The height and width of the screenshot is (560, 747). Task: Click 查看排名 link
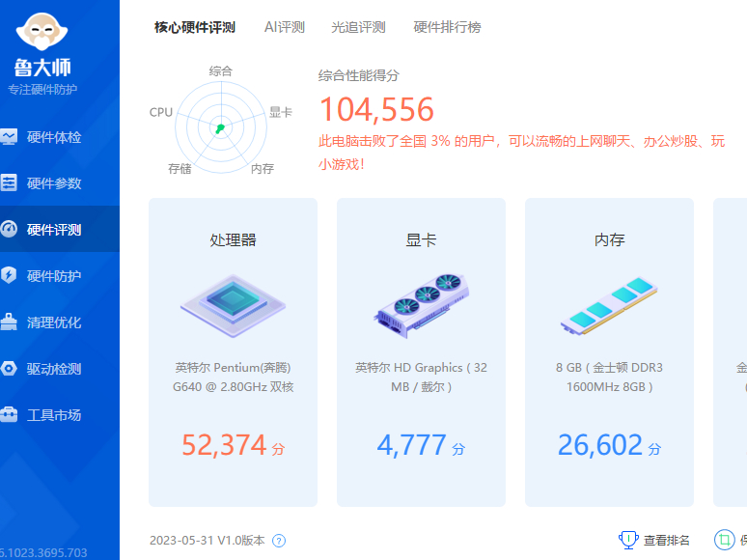tap(667, 540)
